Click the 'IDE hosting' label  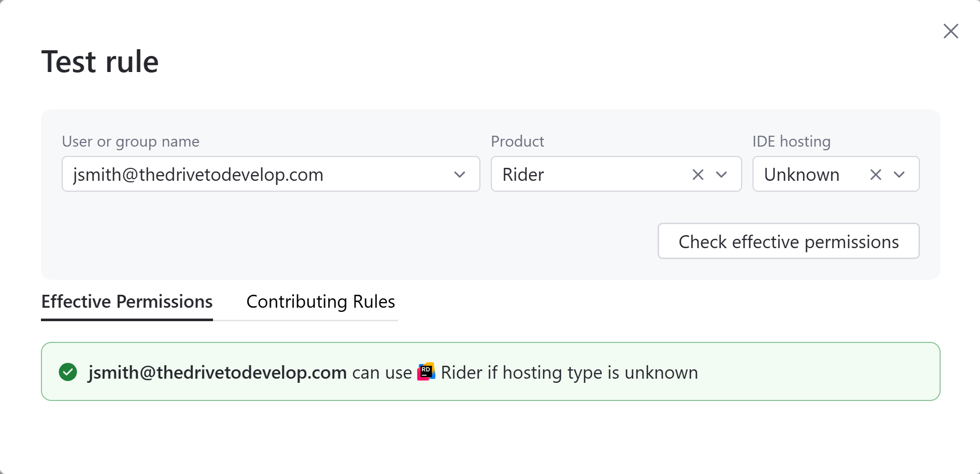(791, 141)
